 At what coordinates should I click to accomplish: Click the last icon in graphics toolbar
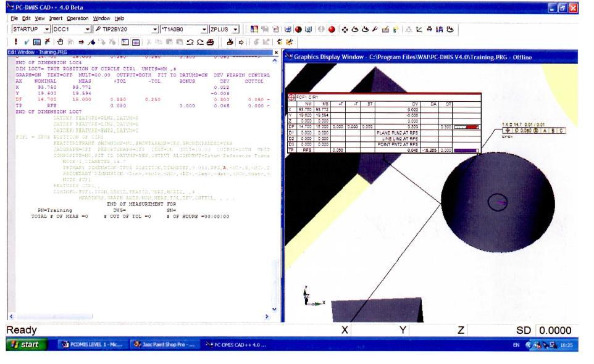(x=450, y=29)
